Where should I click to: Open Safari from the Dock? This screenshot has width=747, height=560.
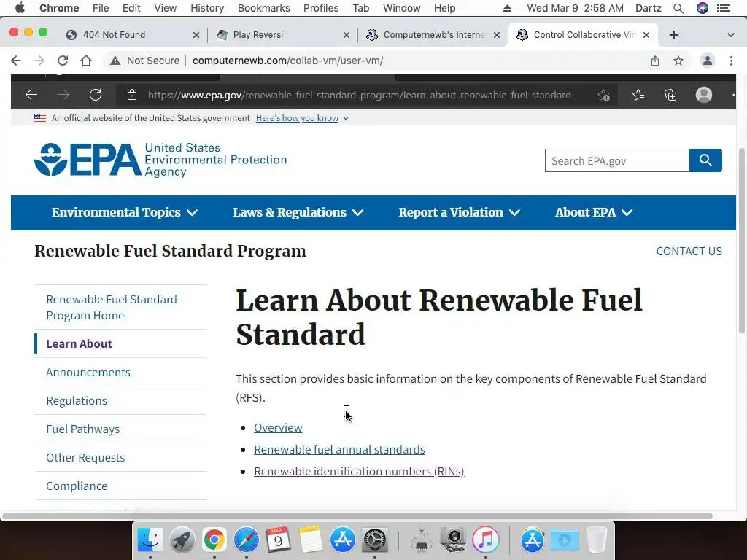[x=247, y=540]
